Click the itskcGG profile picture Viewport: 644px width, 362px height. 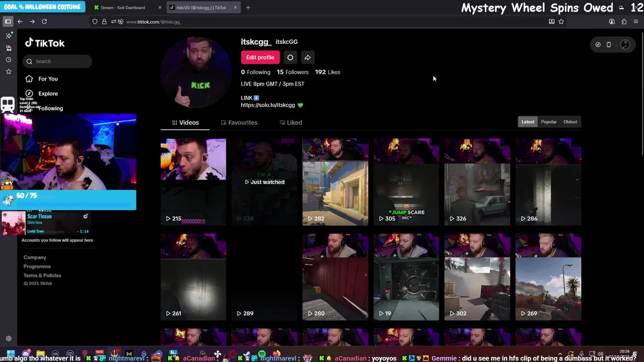point(197,72)
